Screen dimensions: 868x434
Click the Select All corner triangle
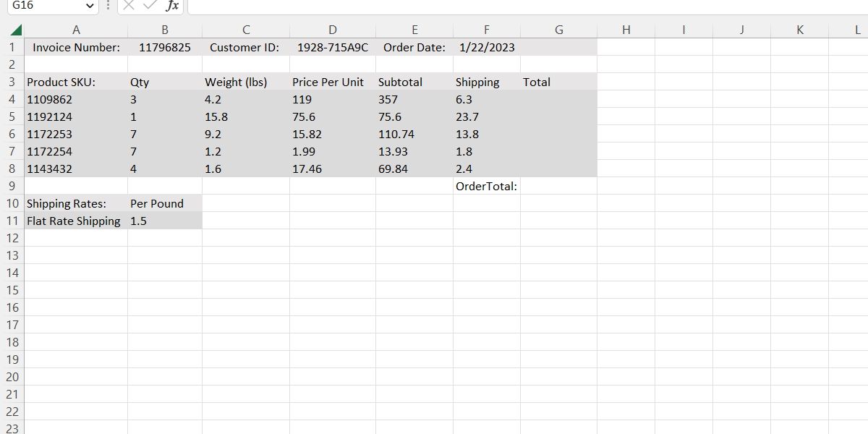16,30
